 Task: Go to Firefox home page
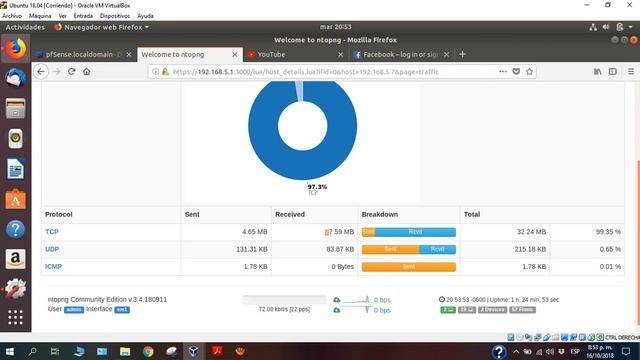87,71
